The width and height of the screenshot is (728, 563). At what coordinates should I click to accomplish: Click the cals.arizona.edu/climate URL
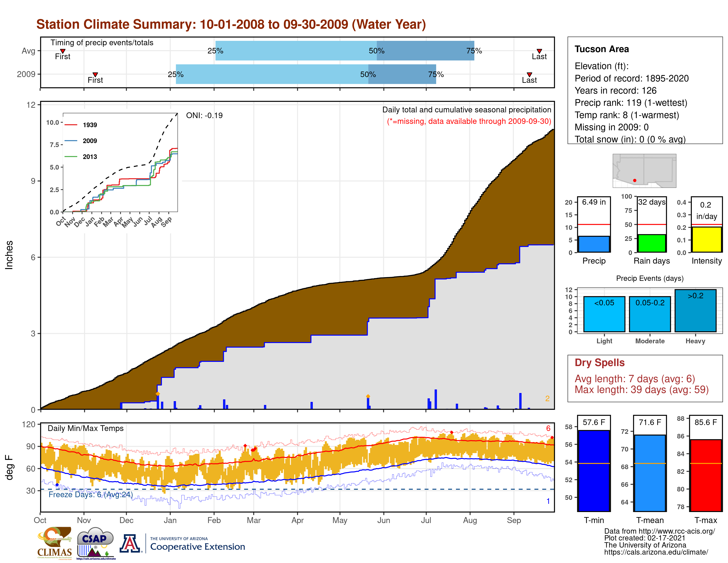point(656,552)
